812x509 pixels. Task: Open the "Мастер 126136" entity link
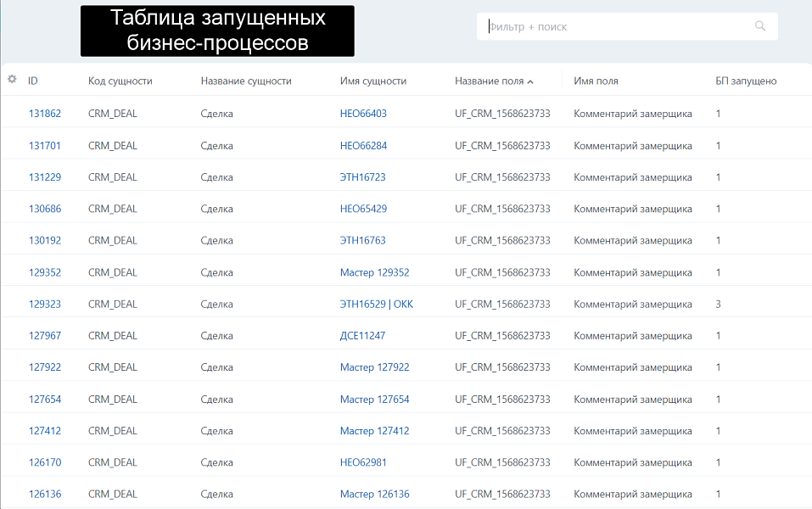377,494
